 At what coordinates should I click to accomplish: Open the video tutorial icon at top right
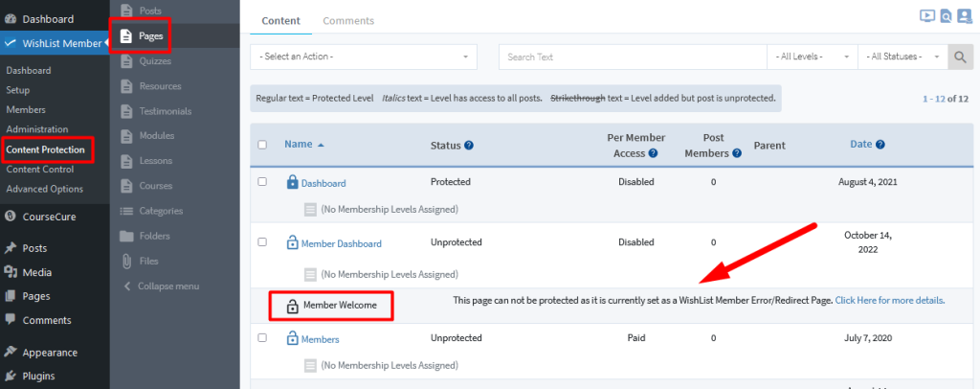click(926, 16)
